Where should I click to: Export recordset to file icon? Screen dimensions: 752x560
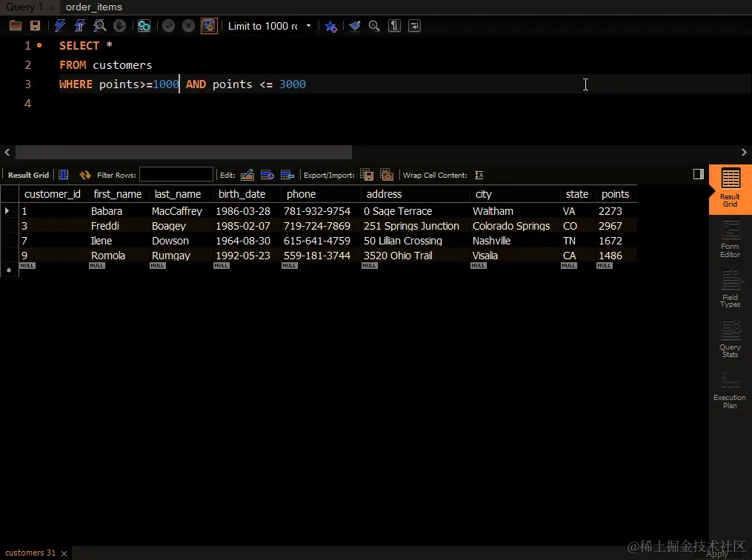(367, 175)
